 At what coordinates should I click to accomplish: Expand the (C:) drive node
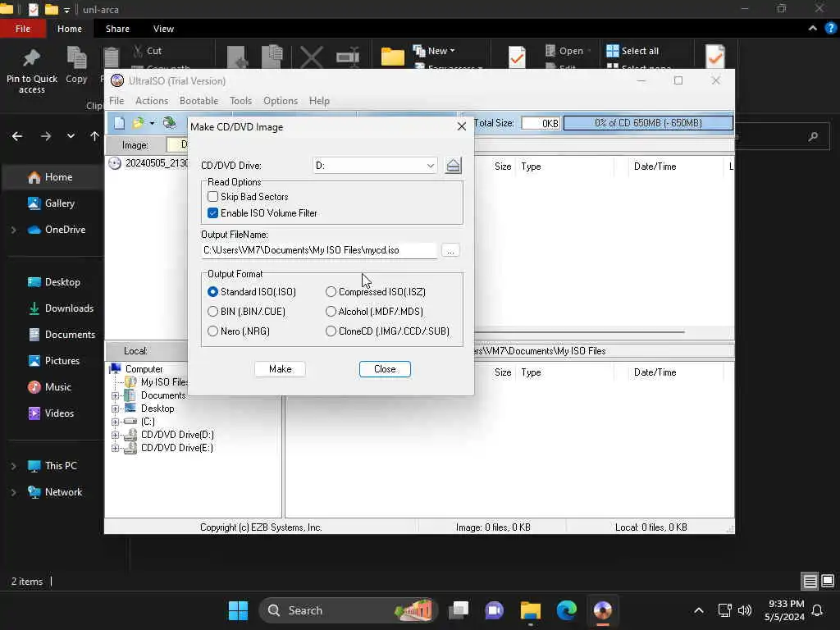115,422
